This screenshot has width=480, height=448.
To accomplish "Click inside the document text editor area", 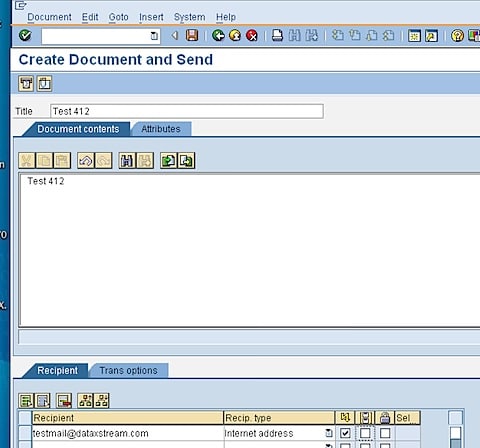I will [249, 250].
